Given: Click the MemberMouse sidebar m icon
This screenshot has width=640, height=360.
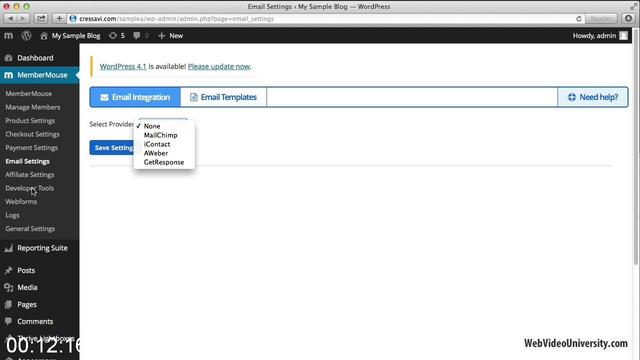Looking at the screenshot, I should (8, 75).
